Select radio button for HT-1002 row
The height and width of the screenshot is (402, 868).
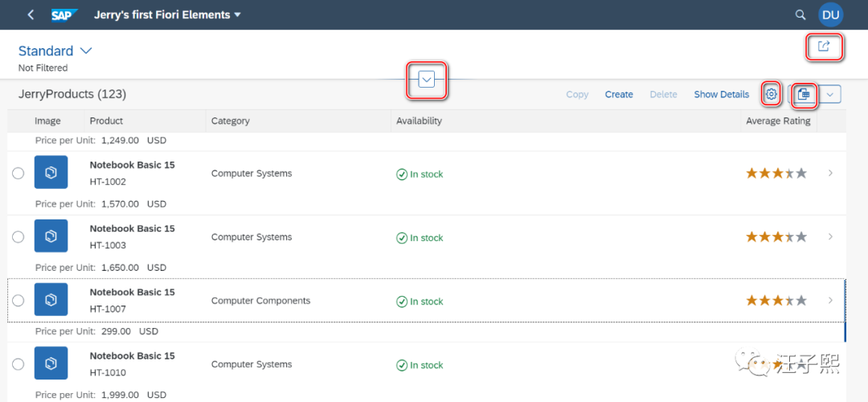tap(18, 174)
